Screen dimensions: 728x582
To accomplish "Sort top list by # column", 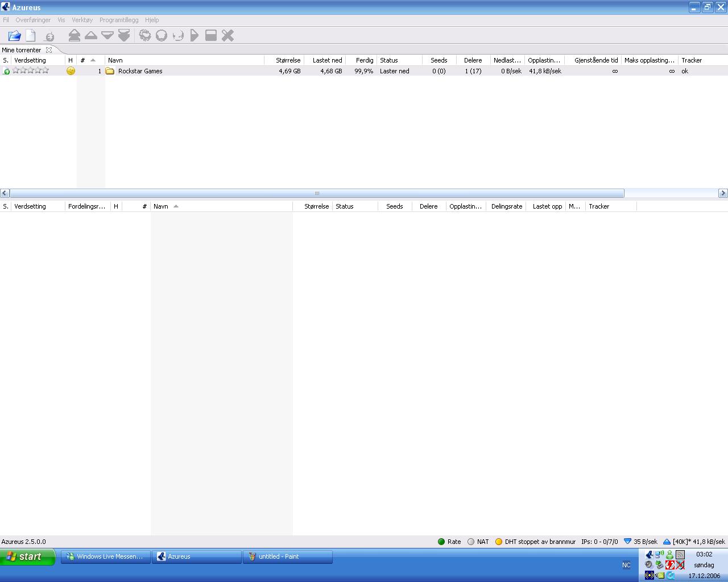I will click(90, 60).
